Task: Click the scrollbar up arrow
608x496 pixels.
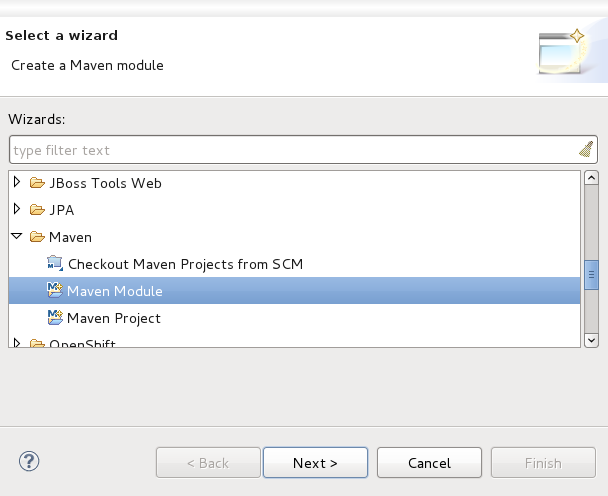Action: click(x=590, y=179)
